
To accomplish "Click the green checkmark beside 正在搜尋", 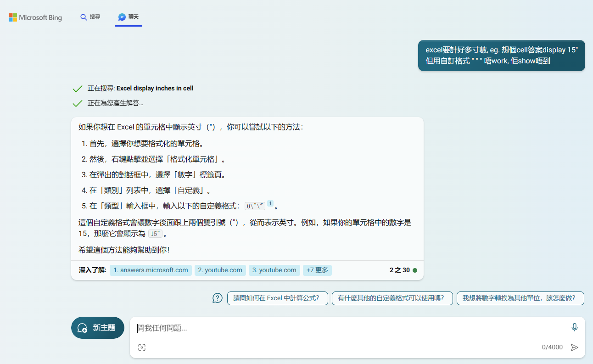I will [78, 89].
